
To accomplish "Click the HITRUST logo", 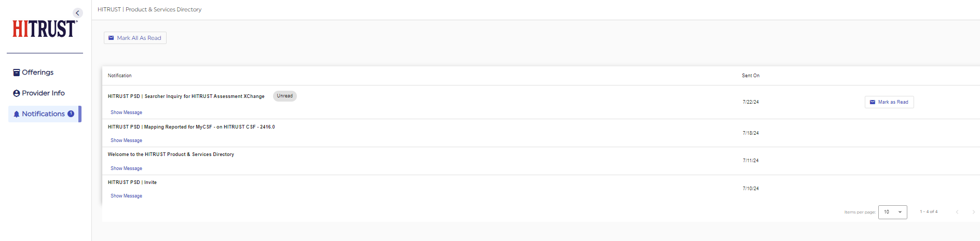I will pyautogui.click(x=45, y=29).
